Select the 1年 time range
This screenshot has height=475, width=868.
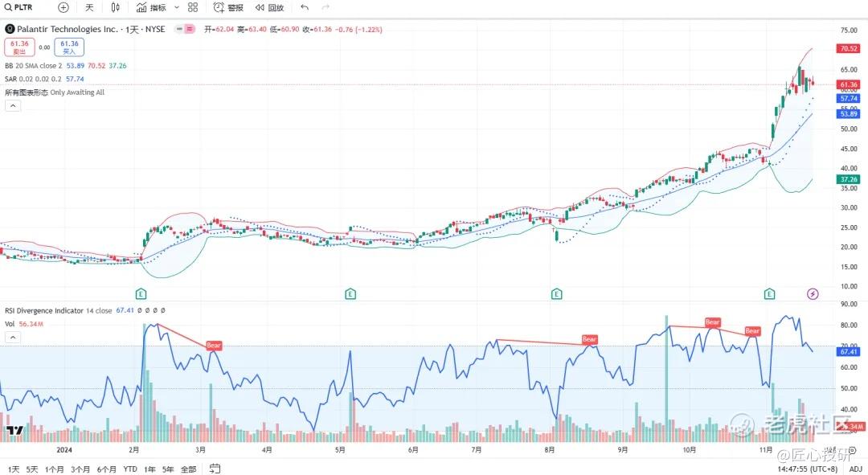coord(149,469)
